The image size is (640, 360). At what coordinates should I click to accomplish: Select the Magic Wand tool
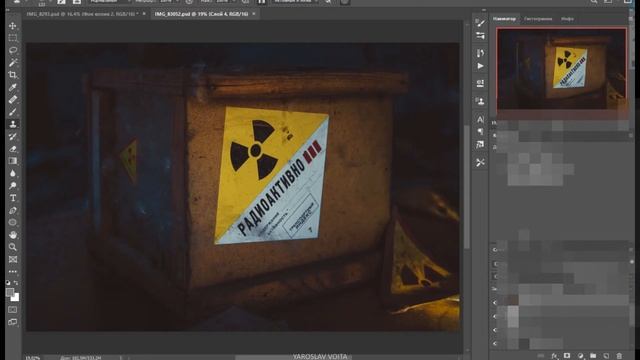click(13, 62)
